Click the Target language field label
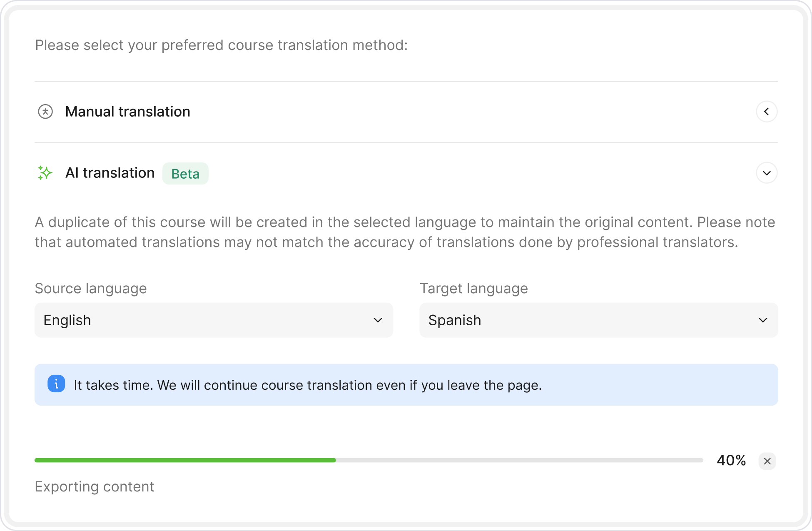Viewport: 812px width, 531px height. coord(473,288)
